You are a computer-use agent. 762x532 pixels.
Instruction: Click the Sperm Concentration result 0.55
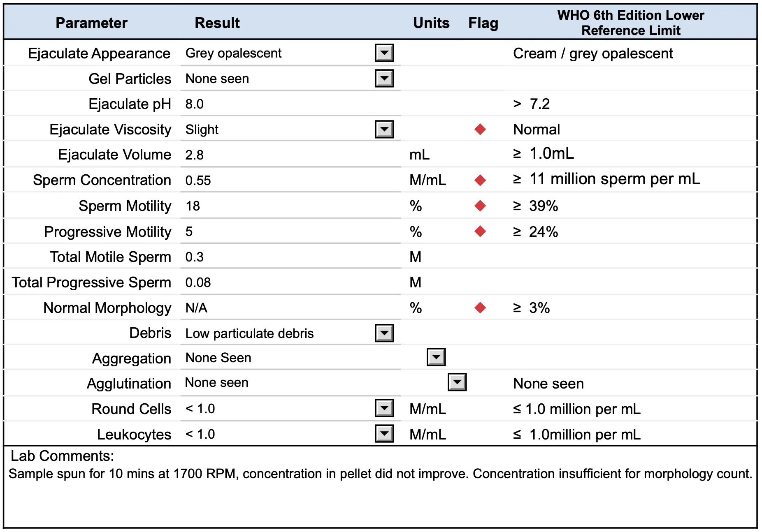198,180
